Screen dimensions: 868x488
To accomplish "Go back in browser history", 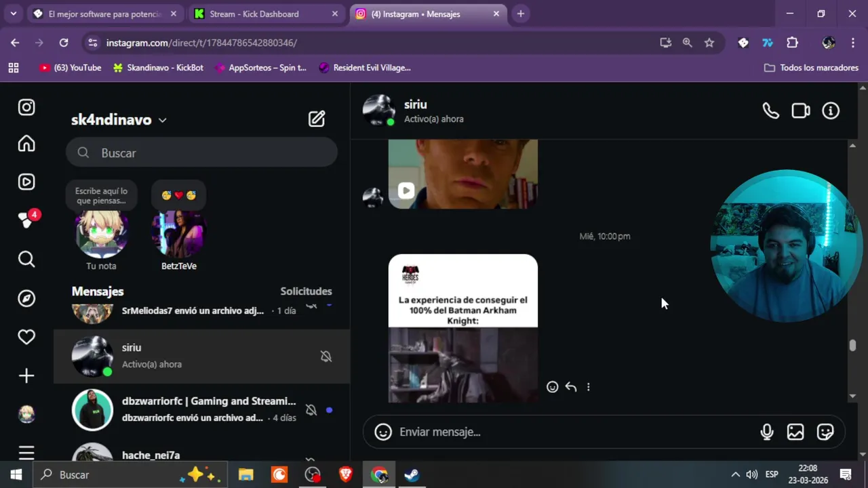I will pos(15,43).
